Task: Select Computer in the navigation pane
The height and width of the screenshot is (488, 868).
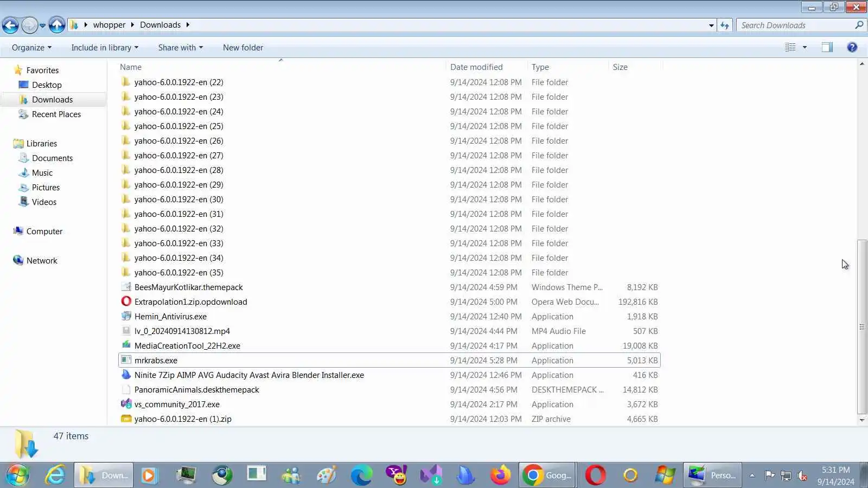Action: 44,231
